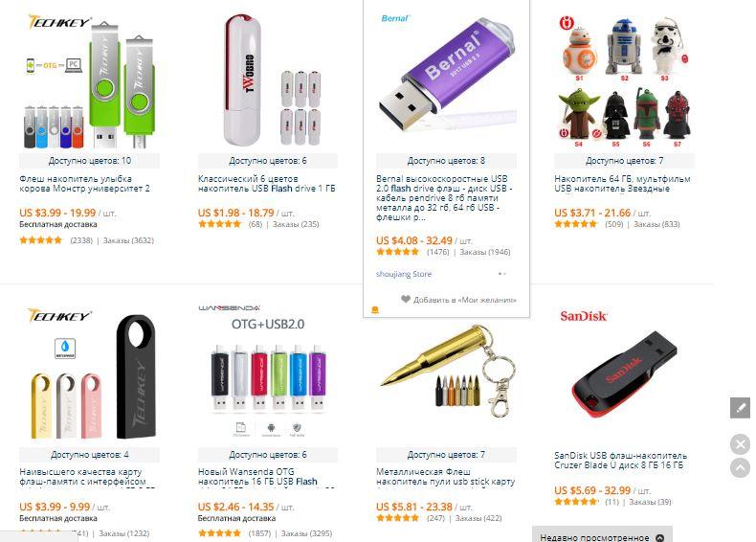This screenshot has width=756, height=542.
Task: Open the Star Wars character drives image
Action: click(625, 82)
